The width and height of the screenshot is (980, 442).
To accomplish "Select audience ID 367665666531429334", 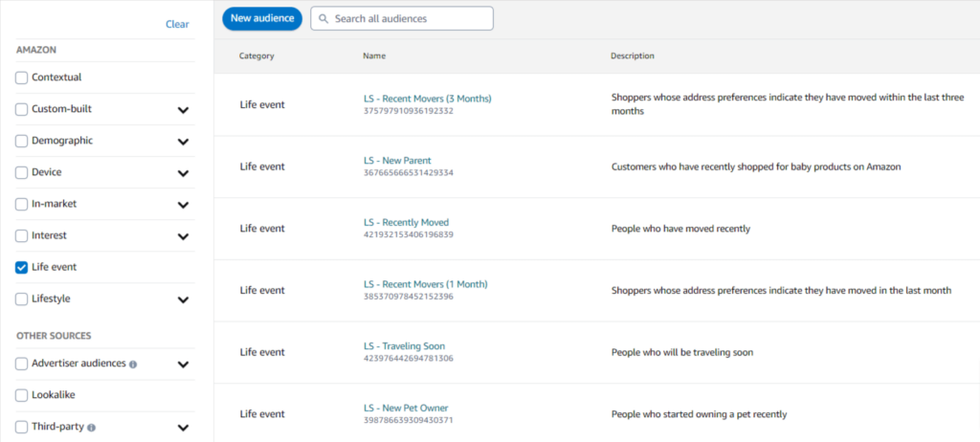I will tap(408, 173).
